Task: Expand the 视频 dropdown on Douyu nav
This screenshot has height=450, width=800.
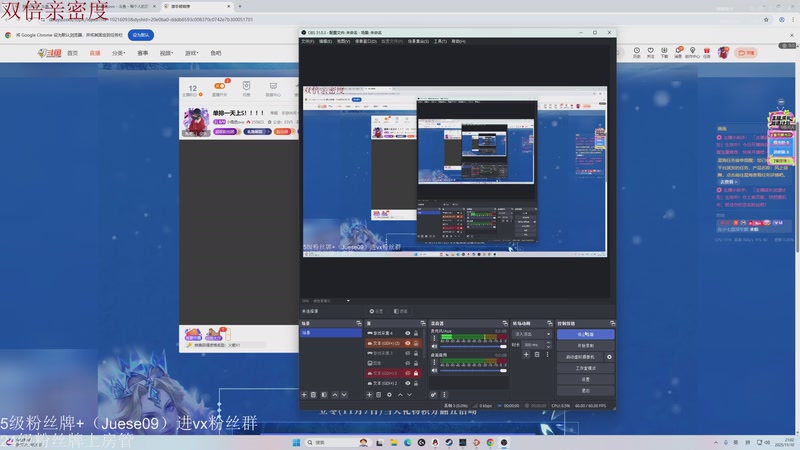Action: 166,53
